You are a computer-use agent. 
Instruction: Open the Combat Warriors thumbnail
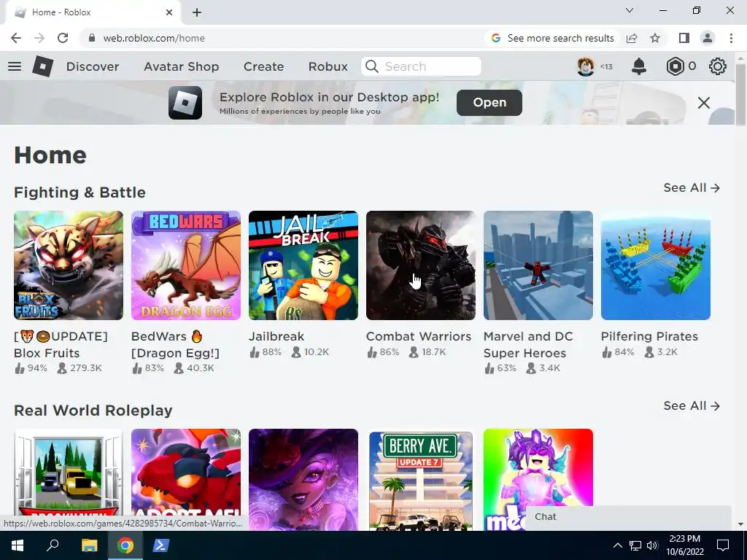tap(421, 265)
